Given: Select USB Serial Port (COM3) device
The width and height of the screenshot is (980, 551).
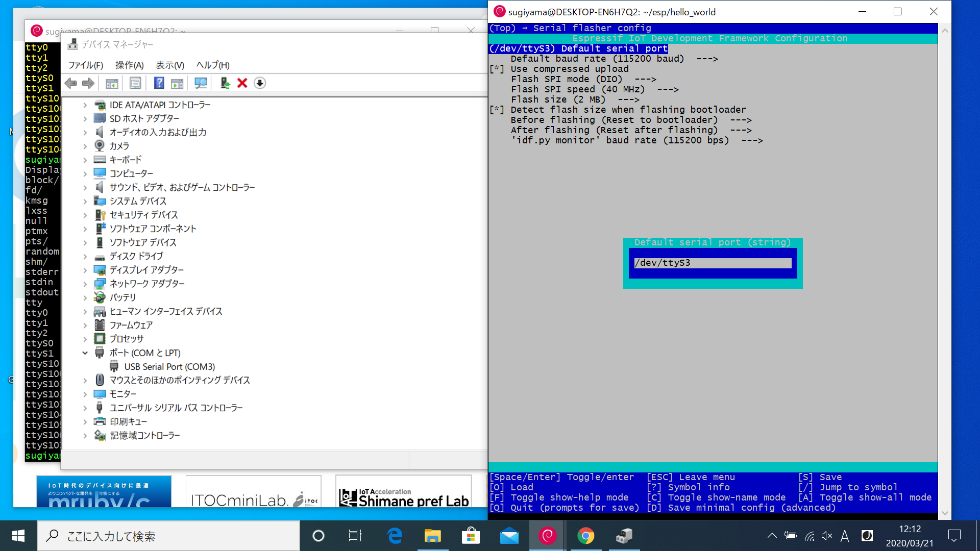Looking at the screenshot, I should pyautogui.click(x=169, y=367).
